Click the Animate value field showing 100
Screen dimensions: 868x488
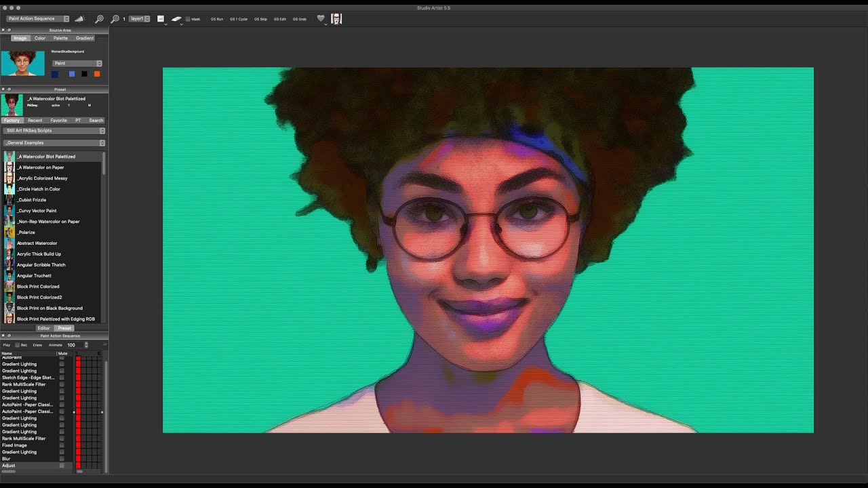(x=74, y=345)
